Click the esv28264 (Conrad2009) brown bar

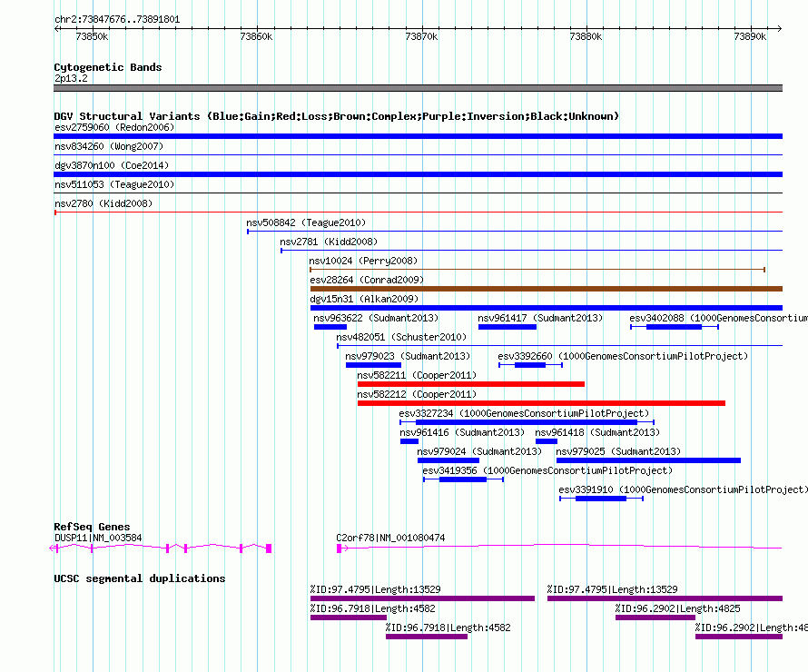coord(547,289)
